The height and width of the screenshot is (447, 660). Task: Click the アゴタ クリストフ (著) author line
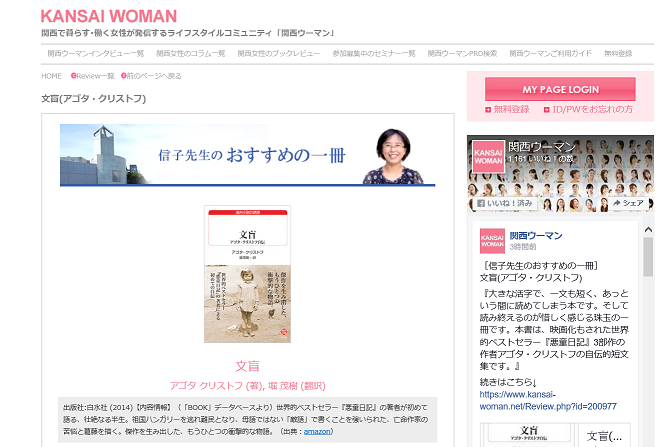pos(248,386)
